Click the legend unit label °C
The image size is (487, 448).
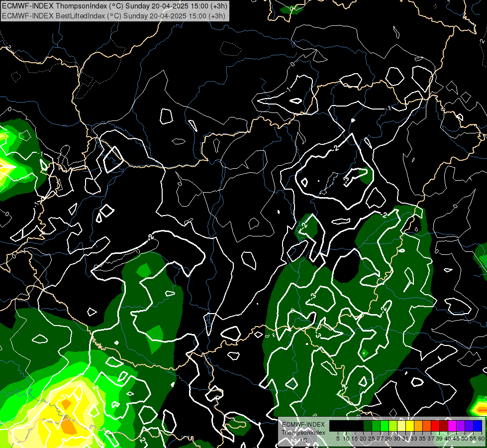coord(303,440)
